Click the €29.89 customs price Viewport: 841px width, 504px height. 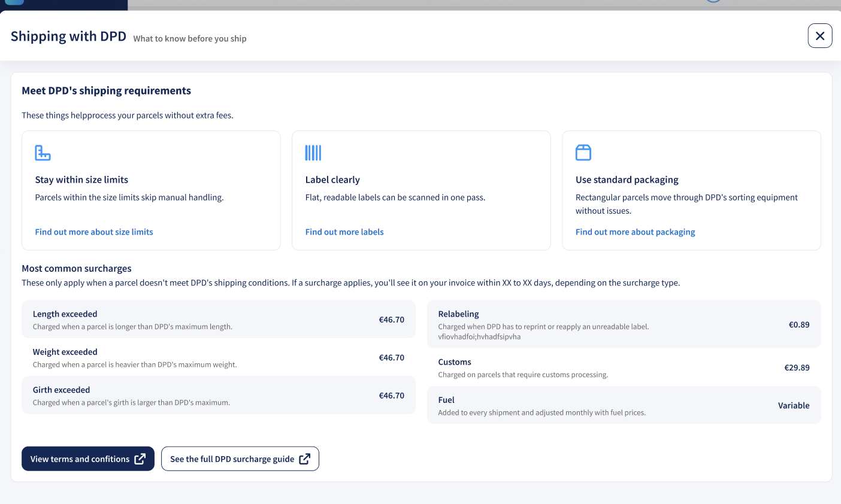point(797,368)
